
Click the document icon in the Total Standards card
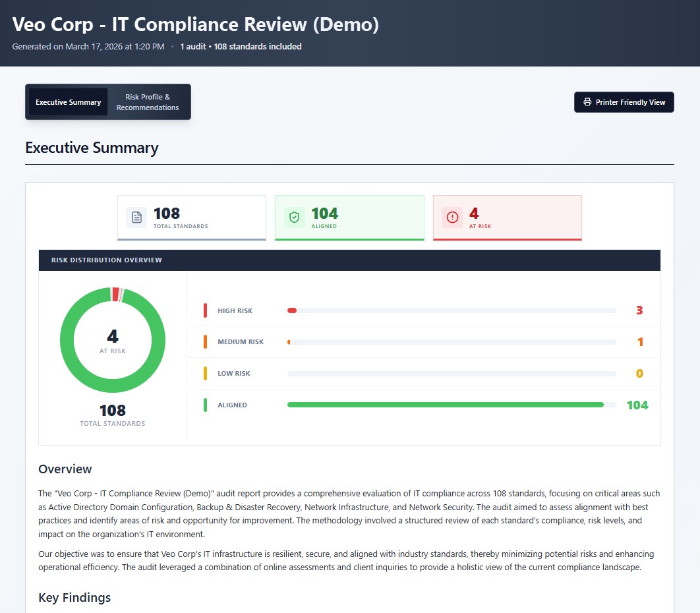tap(136, 218)
